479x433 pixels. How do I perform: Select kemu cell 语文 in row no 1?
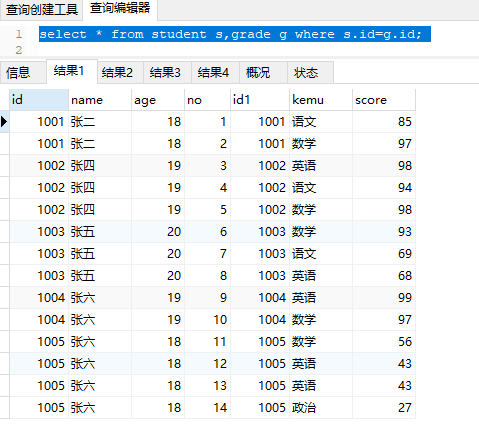point(321,122)
